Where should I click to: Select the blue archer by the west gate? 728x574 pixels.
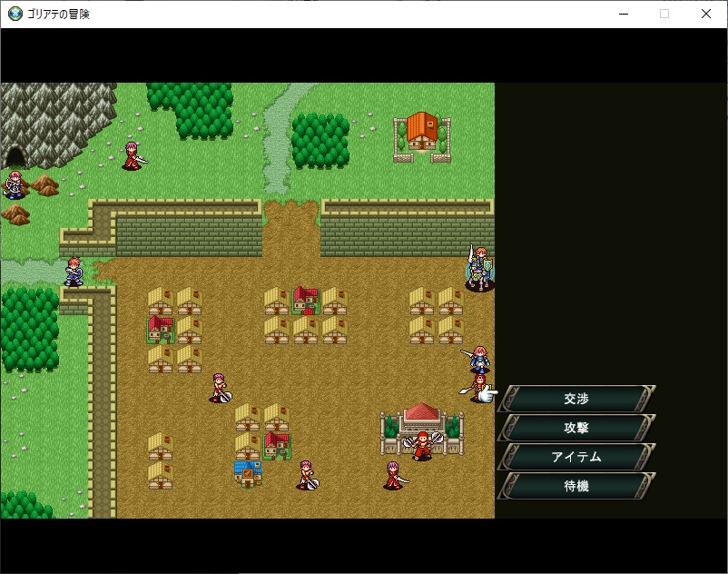[x=74, y=272]
